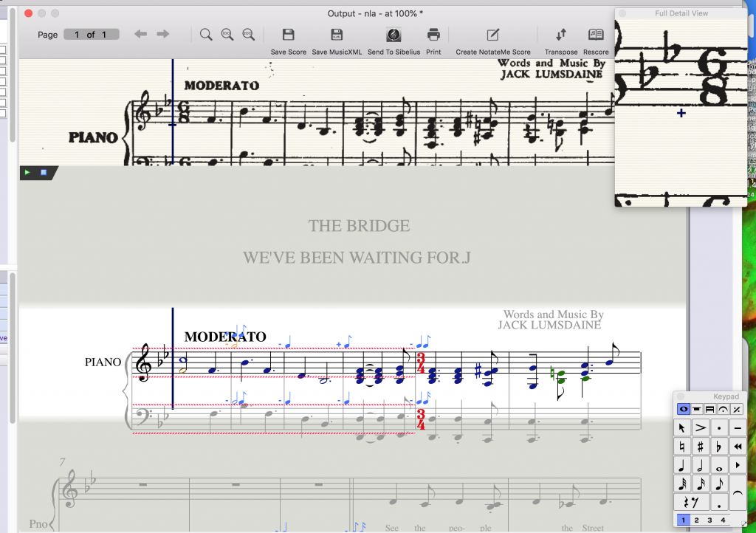Click the blue stop button above score

[44, 172]
